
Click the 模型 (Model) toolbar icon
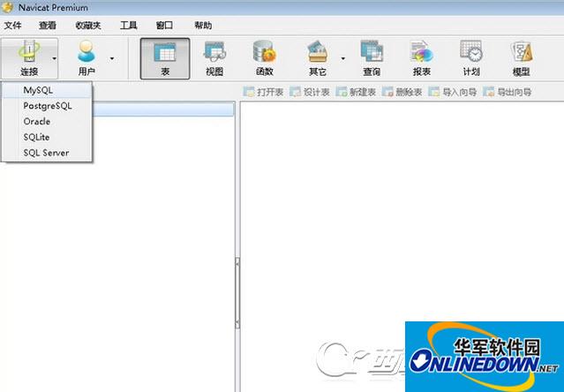tap(521, 57)
